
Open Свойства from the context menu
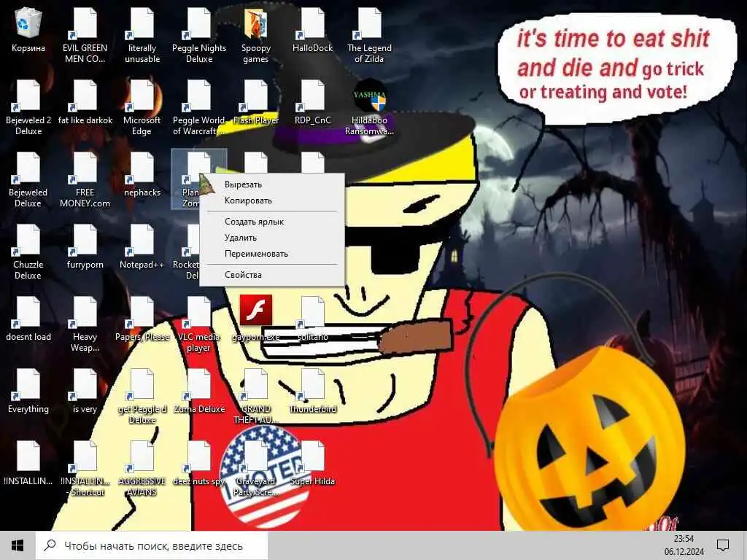[x=272, y=275]
